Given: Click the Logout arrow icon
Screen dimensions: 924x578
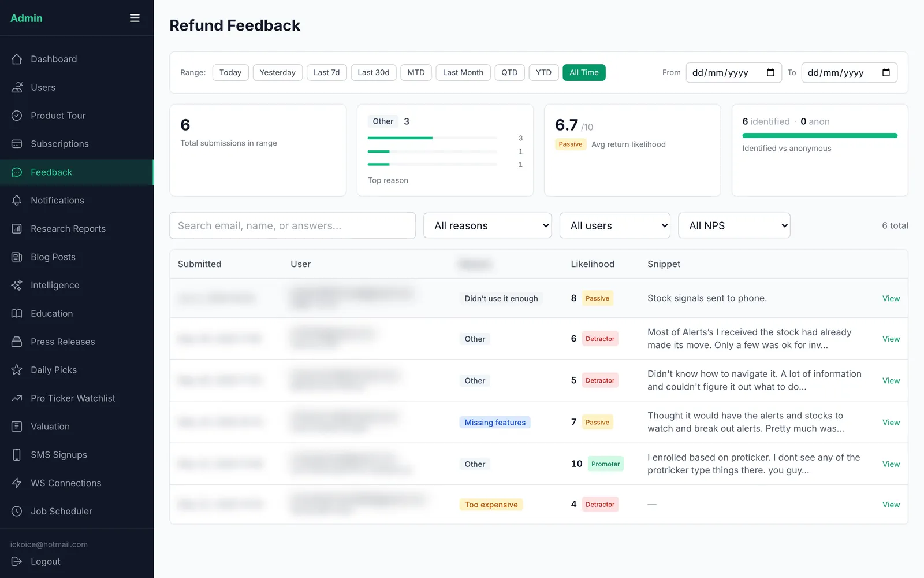Looking at the screenshot, I should tap(17, 561).
